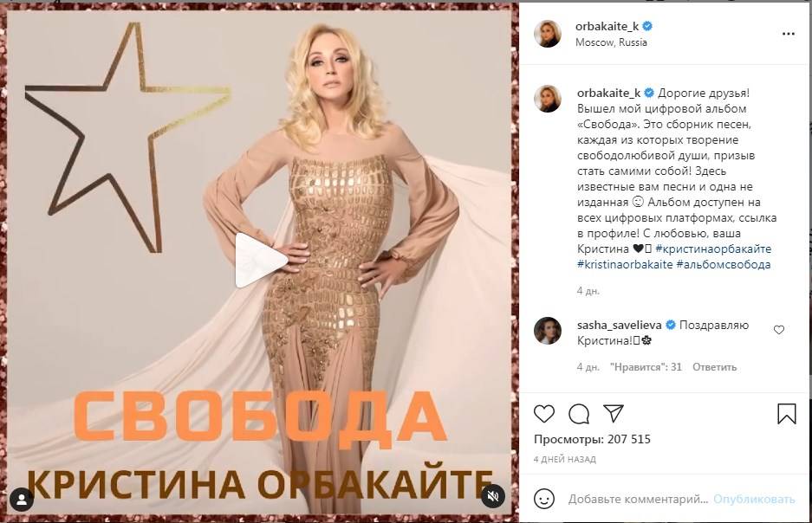Viewport: 812px width, 523px height.
Task: Unmute the video with speaker icon
Action: point(492,497)
